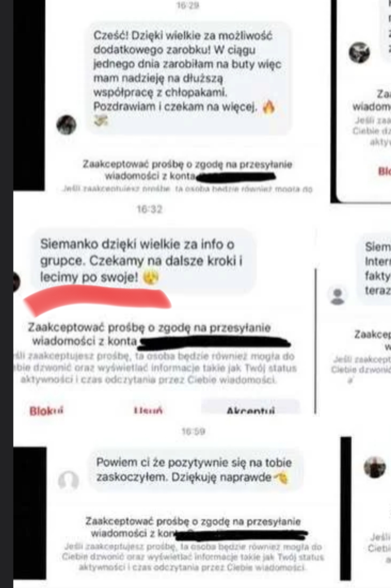This screenshot has height=588, width=391.
Task: Tap the pinching hand emoji after 'Dziękuję naprawde'
Action: pyautogui.click(x=281, y=478)
